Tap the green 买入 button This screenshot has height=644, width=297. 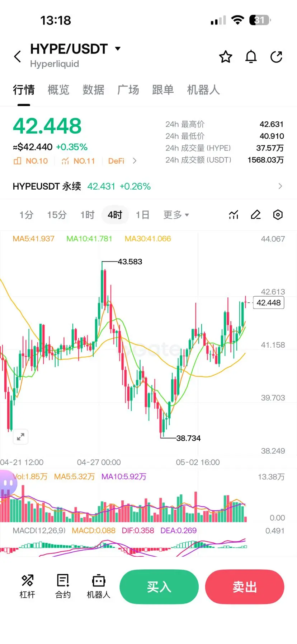tap(159, 587)
